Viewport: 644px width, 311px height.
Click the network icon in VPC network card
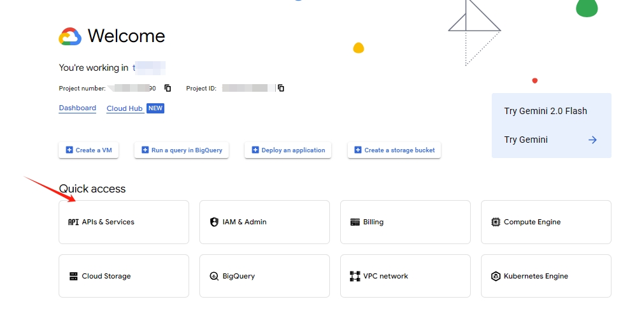(x=355, y=276)
